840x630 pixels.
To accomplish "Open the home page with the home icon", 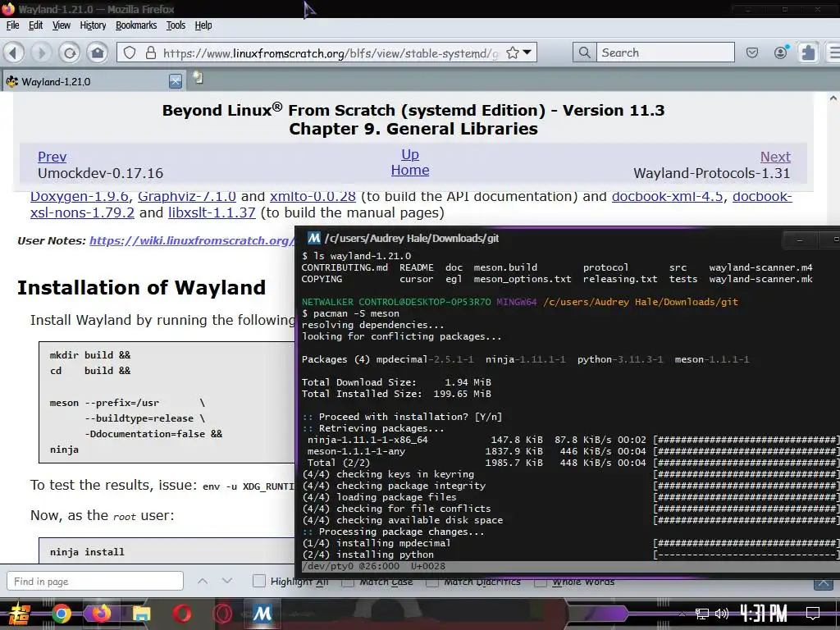I will [98, 52].
